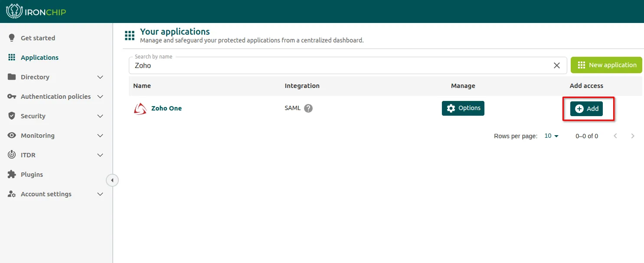This screenshot has height=263, width=644.
Task: Open the Zoho One application link
Action: pos(167,108)
